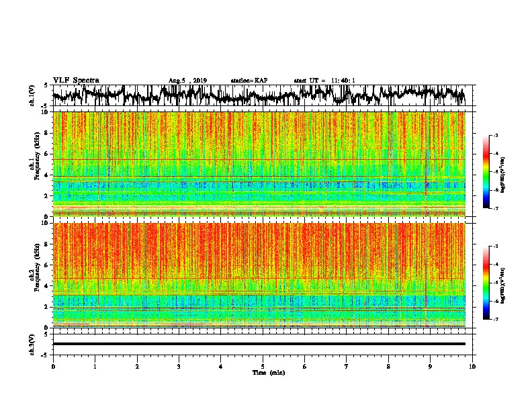The width and height of the screenshot is (532, 411).
Task: Click the "Time (min)" x-axis label
Action: (269, 373)
